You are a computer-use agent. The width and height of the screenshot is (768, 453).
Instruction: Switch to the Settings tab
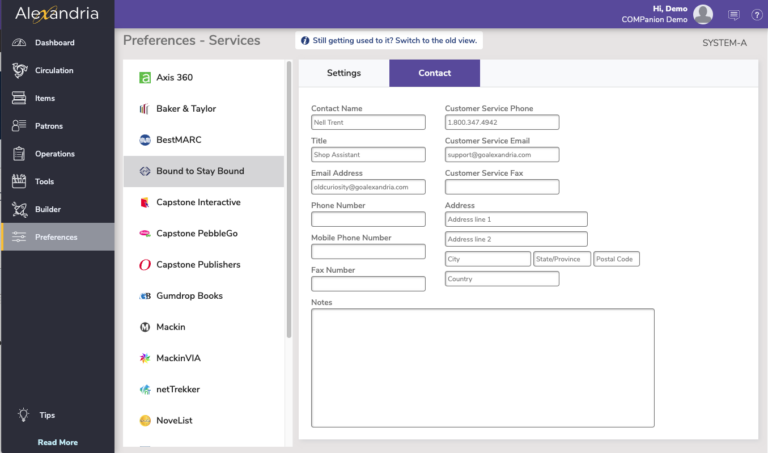344,73
